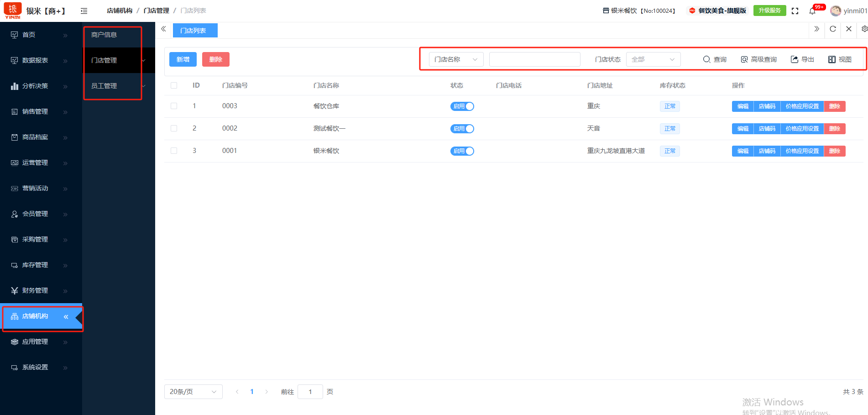Open the notifications bell
The image size is (868, 415).
[812, 11]
